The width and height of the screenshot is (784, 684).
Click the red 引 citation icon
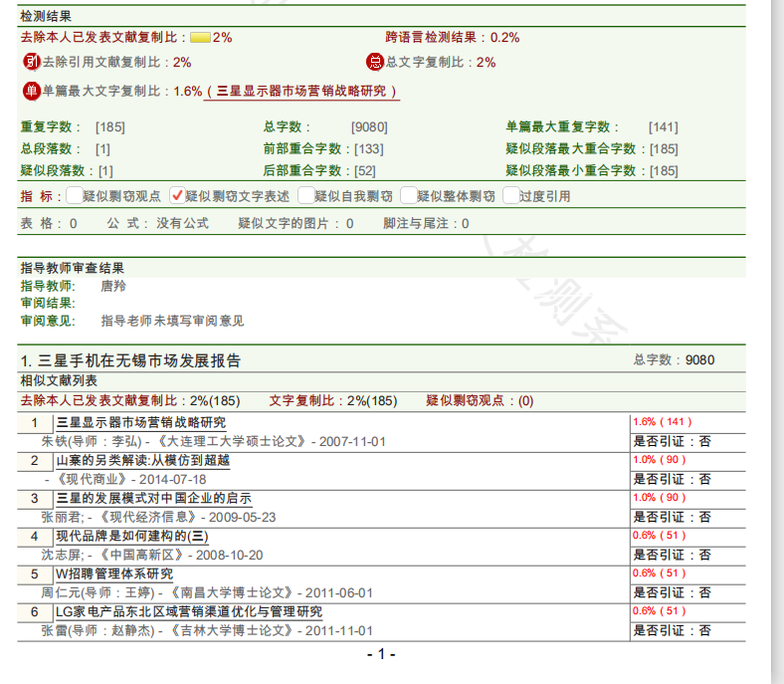(x=32, y=62)
